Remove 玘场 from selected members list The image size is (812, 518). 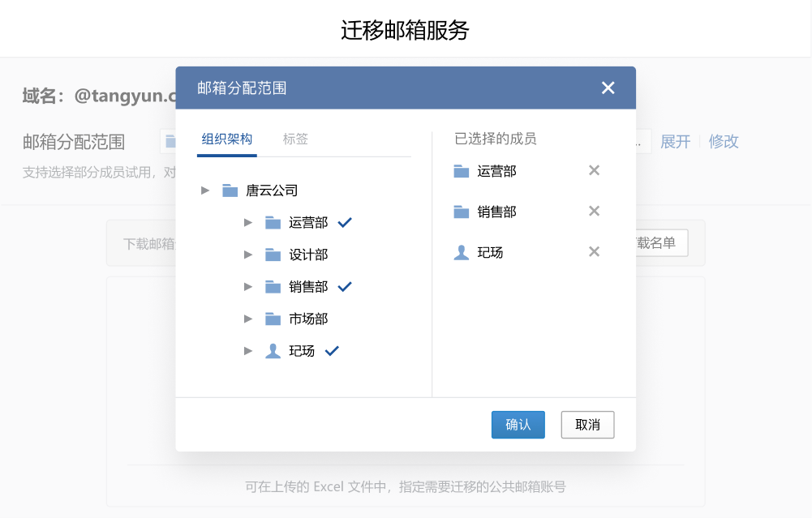(594, 252)
